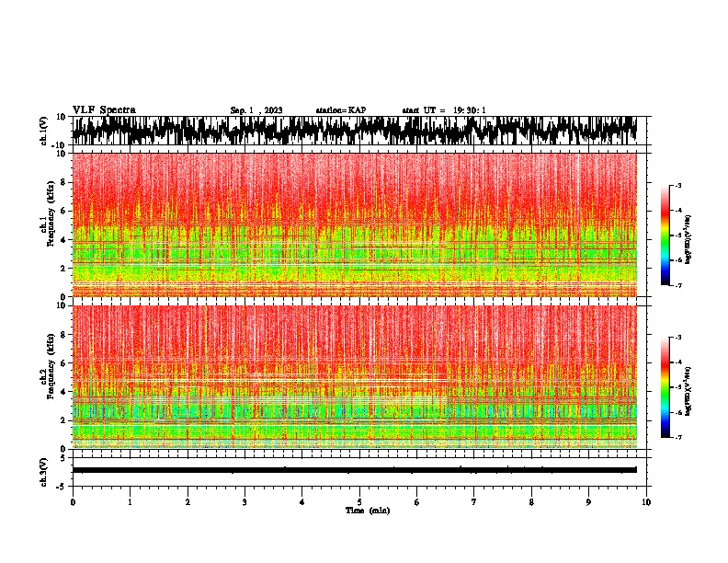Click the "8" kHz tick on ch.2 spectrogram

click(x=64, y=335)
